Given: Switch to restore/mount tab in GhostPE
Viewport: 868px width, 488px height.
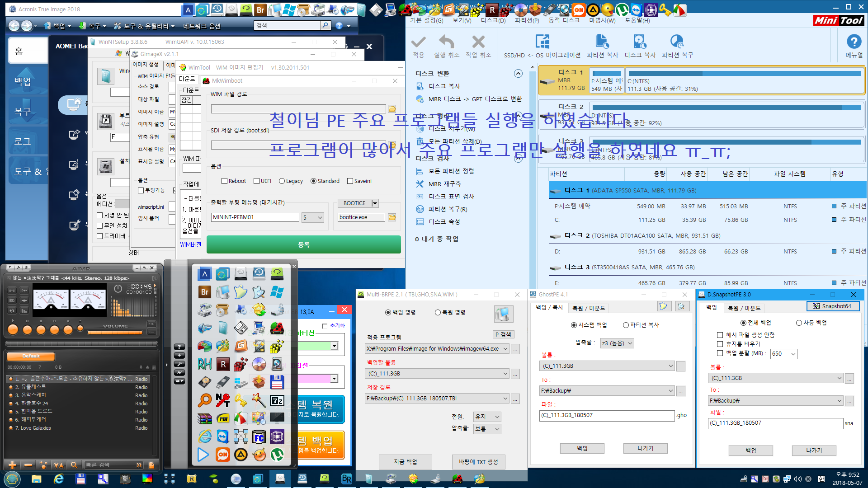Looking at the screenshot, I should [589, 308].
